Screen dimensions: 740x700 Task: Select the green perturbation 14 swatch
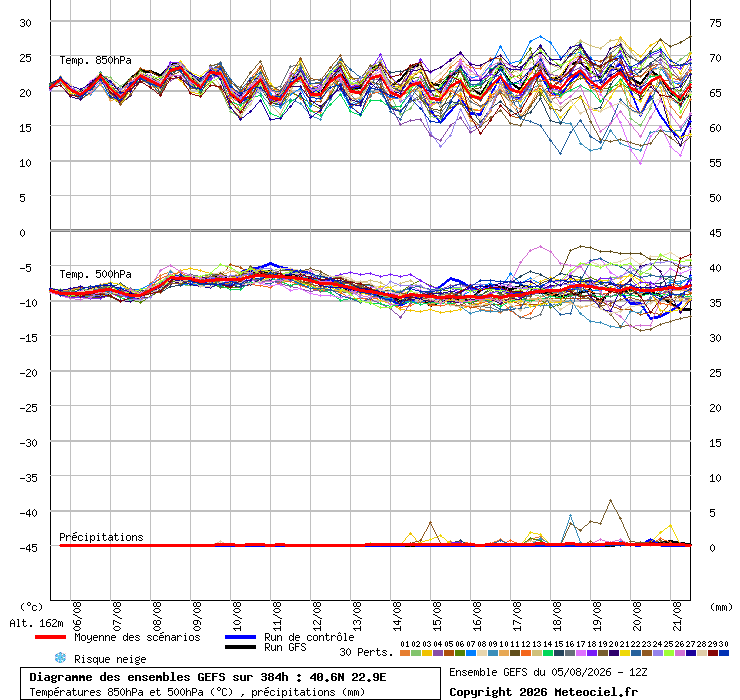pos(547,653)
